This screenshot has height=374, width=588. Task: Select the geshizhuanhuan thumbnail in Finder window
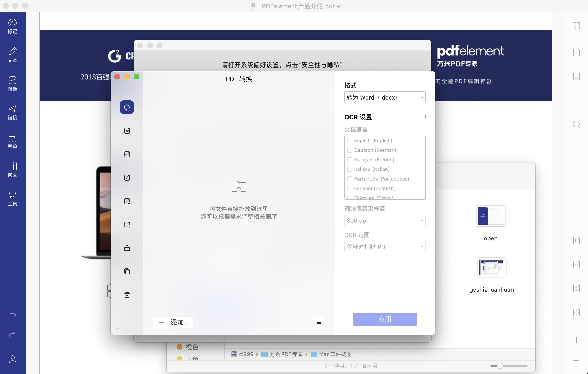(492, 267)
